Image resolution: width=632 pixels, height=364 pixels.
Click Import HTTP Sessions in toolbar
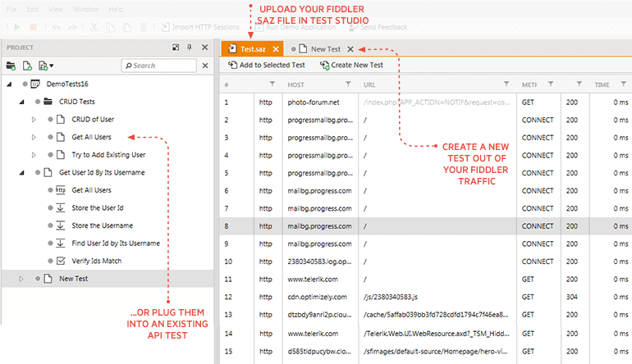200,27
